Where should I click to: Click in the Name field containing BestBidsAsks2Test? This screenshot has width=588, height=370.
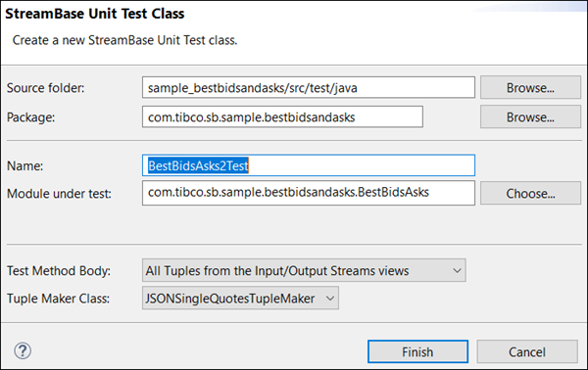[309, 165]
